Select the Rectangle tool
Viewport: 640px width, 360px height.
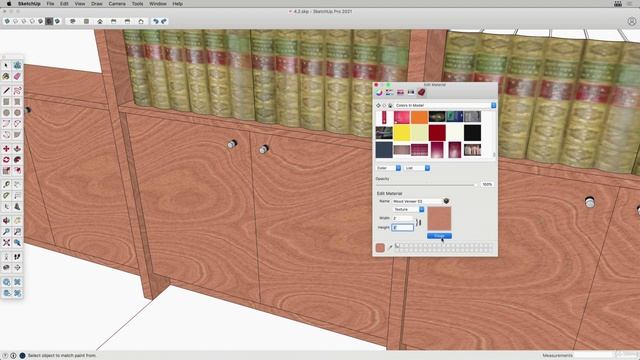point(6,102)
